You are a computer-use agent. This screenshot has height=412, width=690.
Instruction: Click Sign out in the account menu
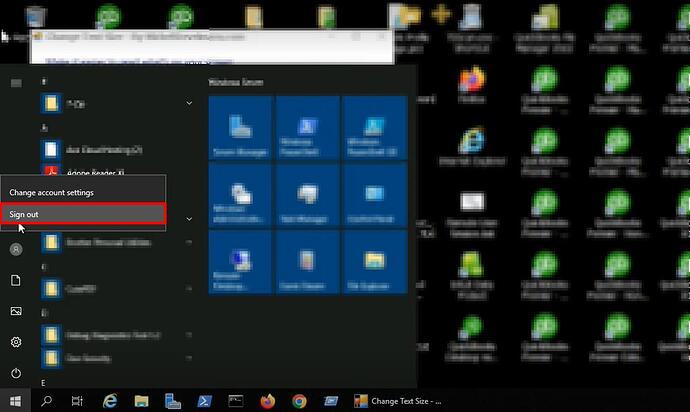(x=83, y=214)
